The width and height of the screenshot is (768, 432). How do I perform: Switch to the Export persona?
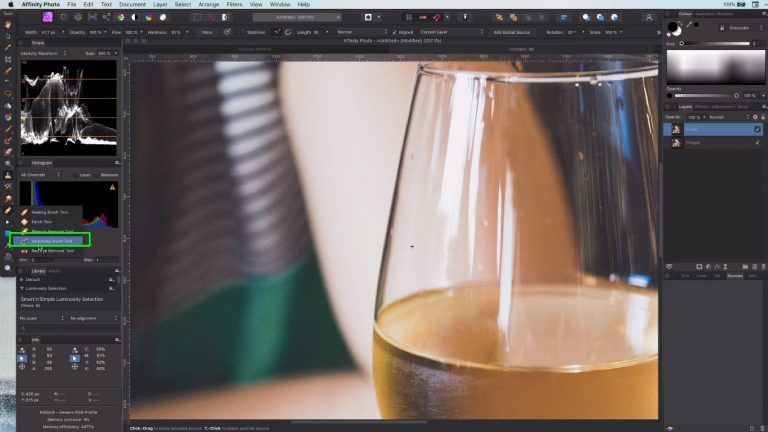[106, 17]
